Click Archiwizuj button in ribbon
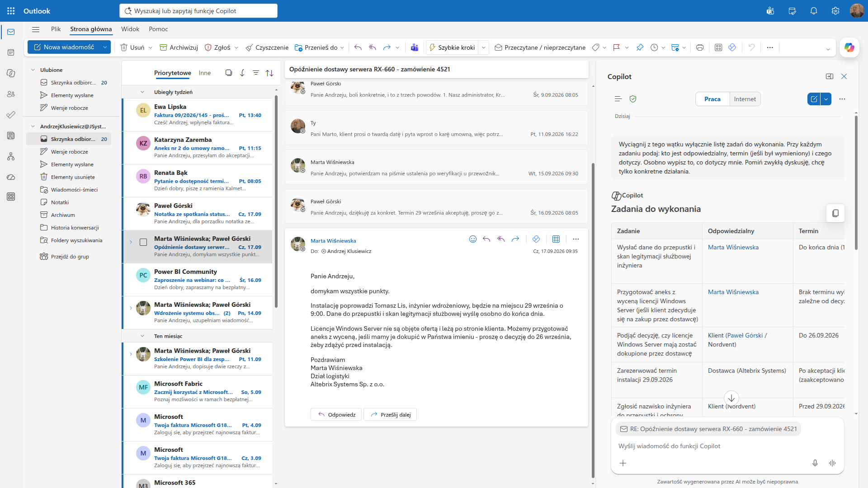Image resolution: width=868 pixels, height=488 pixels. pos(179,47)
